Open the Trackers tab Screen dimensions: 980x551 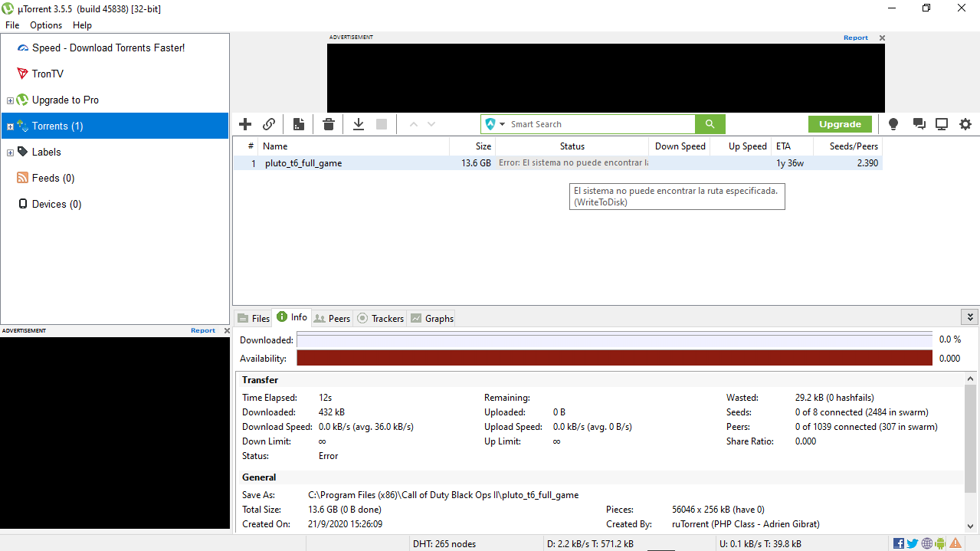380,318
